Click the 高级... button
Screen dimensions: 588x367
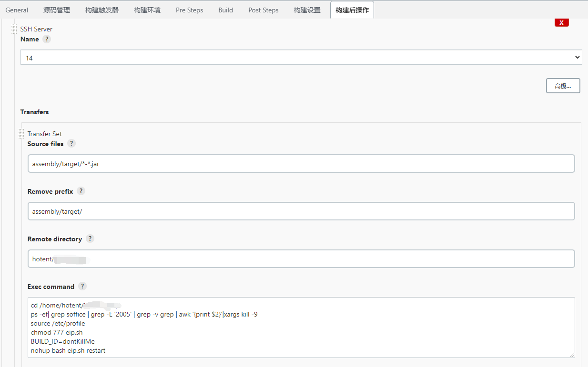(x=563, y=86)
